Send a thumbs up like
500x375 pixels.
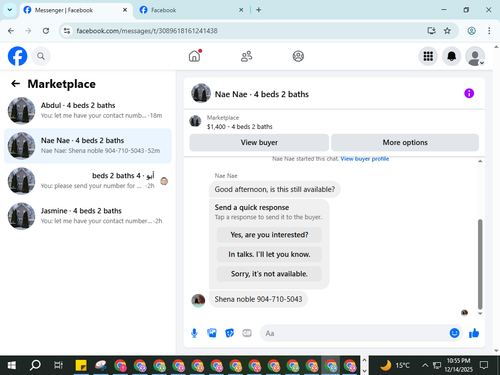click(x=474, y=333)
